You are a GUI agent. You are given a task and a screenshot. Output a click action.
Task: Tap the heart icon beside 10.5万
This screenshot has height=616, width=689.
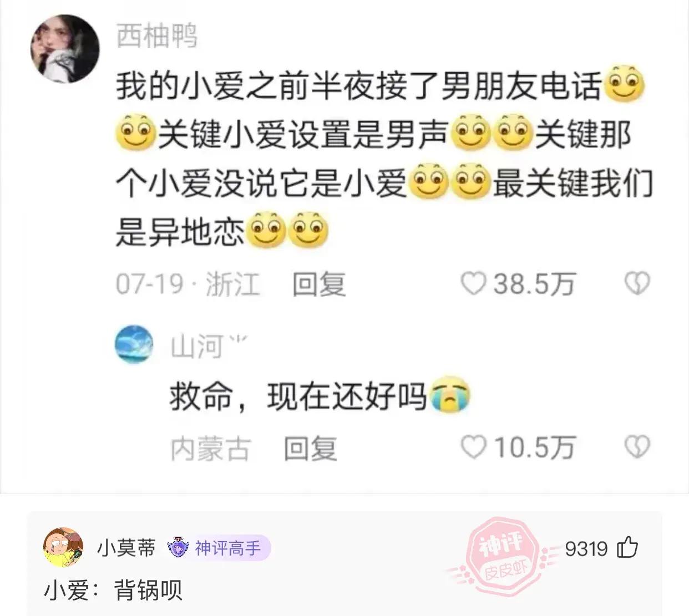[473, 447]
